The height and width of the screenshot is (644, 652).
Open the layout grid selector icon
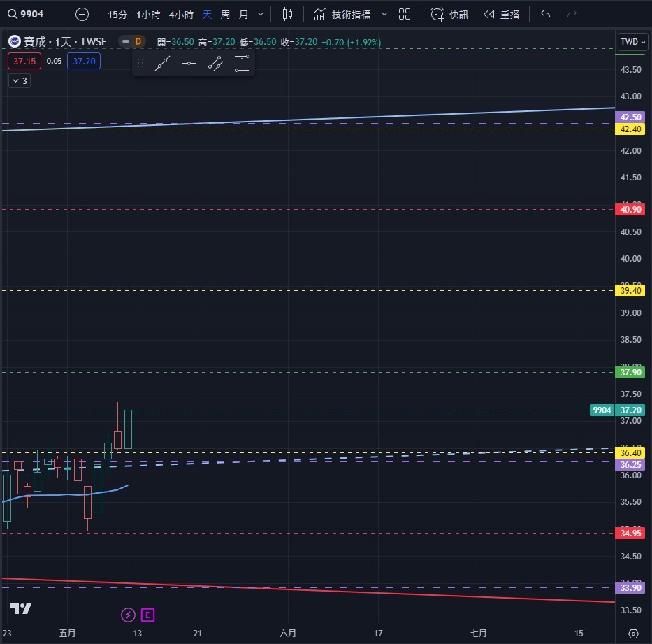click(405, 14)
